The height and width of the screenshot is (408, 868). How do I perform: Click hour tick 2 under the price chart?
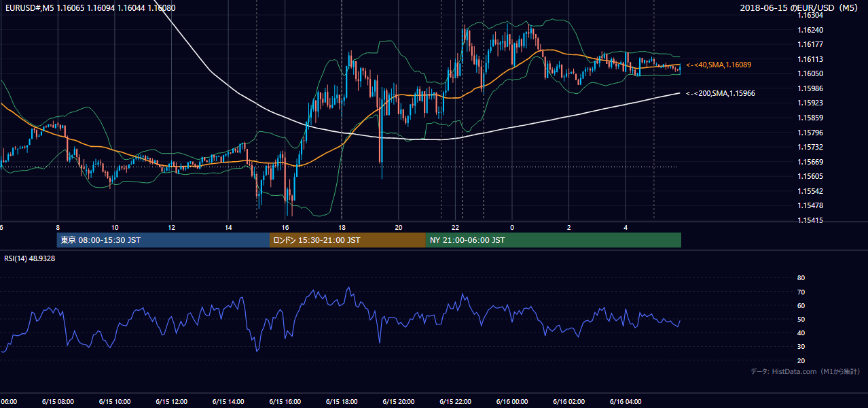click(569, 228)
